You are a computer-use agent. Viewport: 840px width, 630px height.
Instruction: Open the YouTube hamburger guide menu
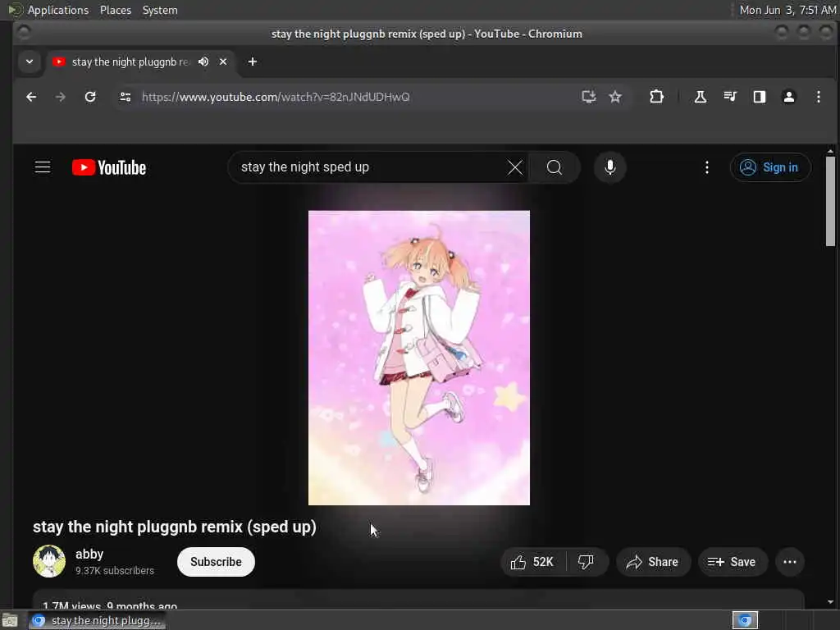43,167
